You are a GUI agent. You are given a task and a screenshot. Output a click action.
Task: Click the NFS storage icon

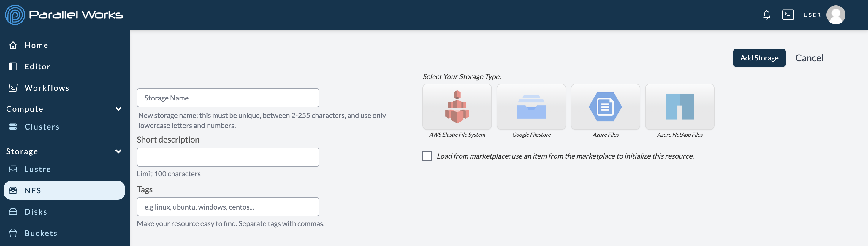[x=13, y=190]
